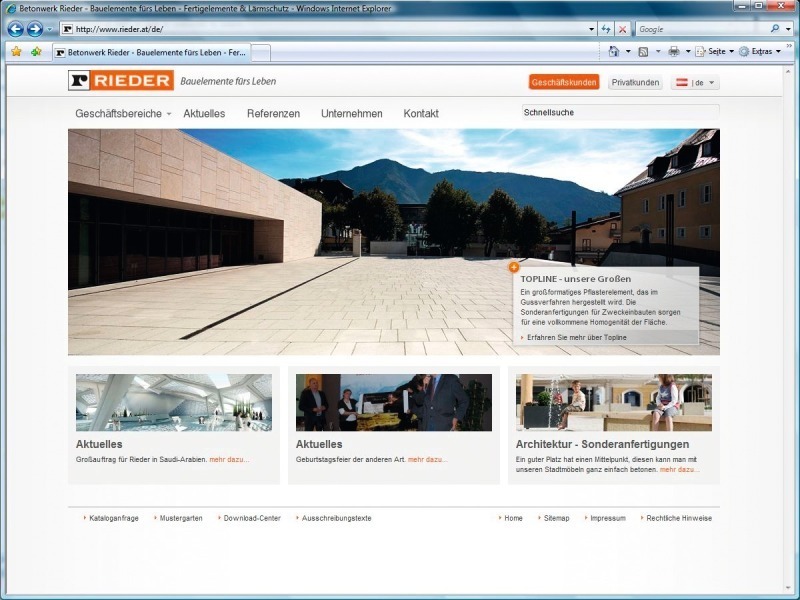Open the Extras menu
Screen dimensions: 800x600
coord(760,52)
